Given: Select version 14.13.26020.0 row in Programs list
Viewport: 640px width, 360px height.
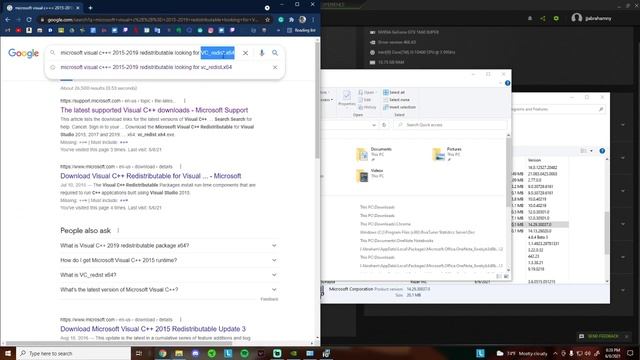Looking at the screenshot, I should tap(540, 231).
